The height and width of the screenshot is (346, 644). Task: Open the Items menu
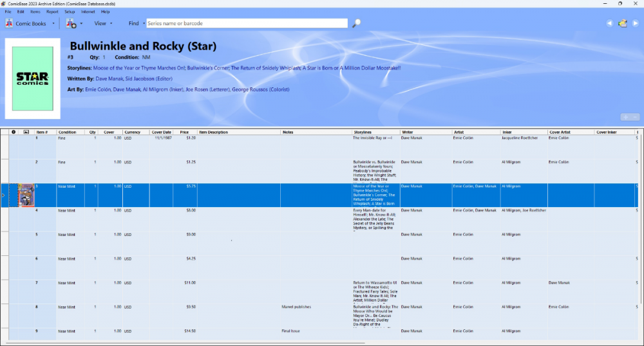[35, 12]
